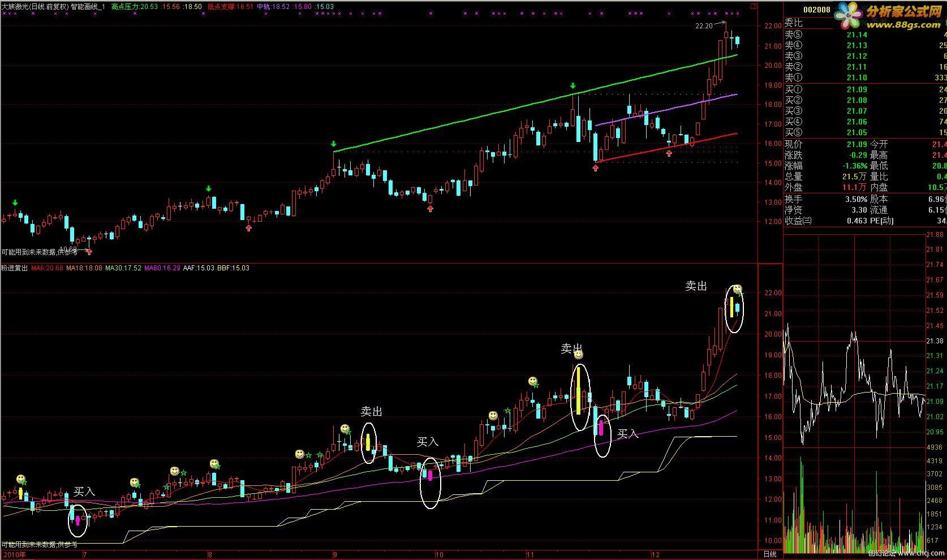Click the 最低 label
This screenshot has width=947, height=560.
click(879, 166)
